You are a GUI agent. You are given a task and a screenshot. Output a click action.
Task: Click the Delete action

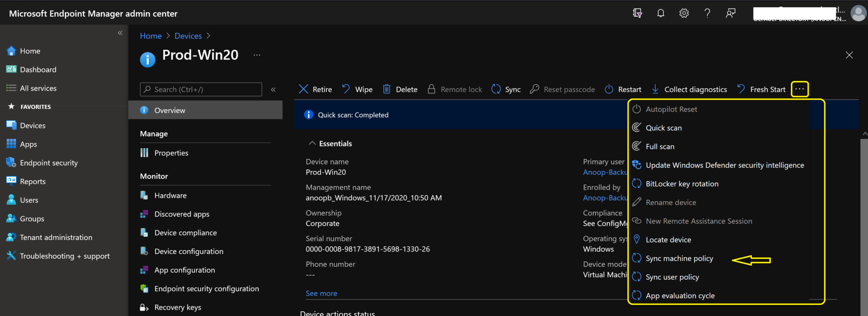[x=400, y=89]
